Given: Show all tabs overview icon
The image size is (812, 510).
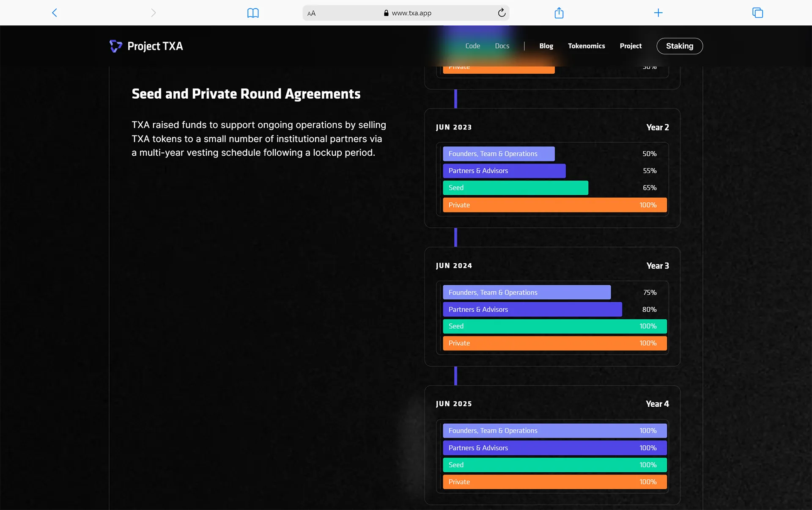Looking at the screenshot, I should click(757, 13).
